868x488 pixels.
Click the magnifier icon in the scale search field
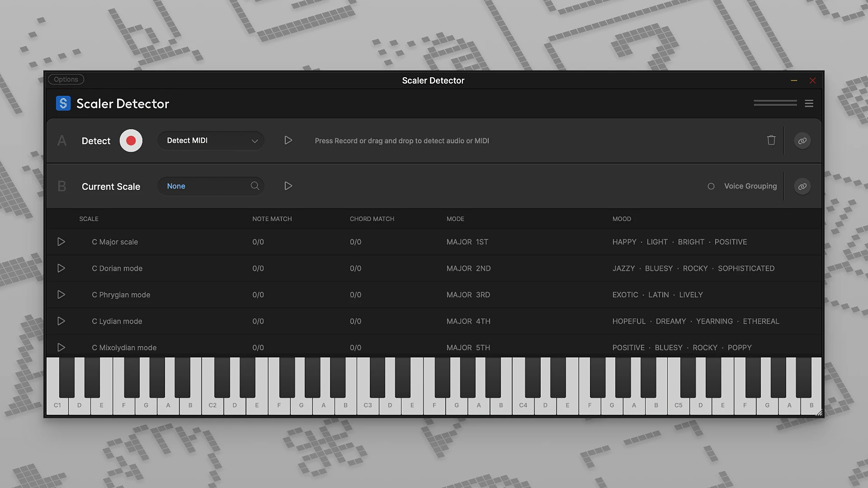pos(255,186)
